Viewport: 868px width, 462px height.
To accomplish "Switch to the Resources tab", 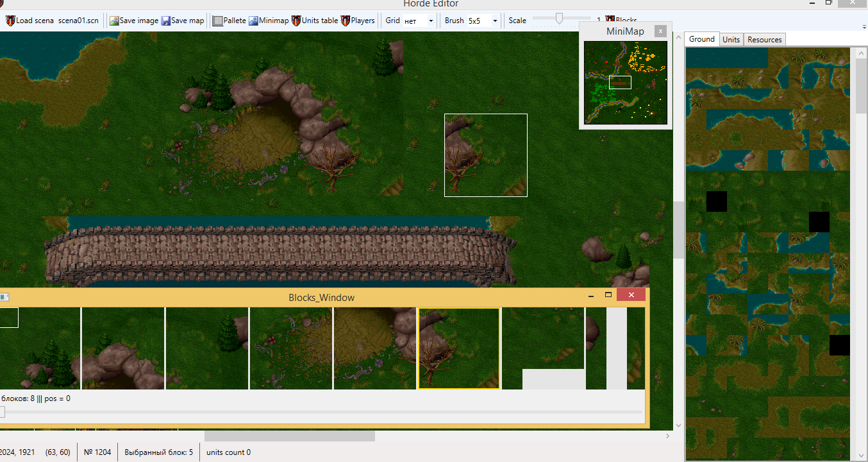I will click(x=764, y=40).
